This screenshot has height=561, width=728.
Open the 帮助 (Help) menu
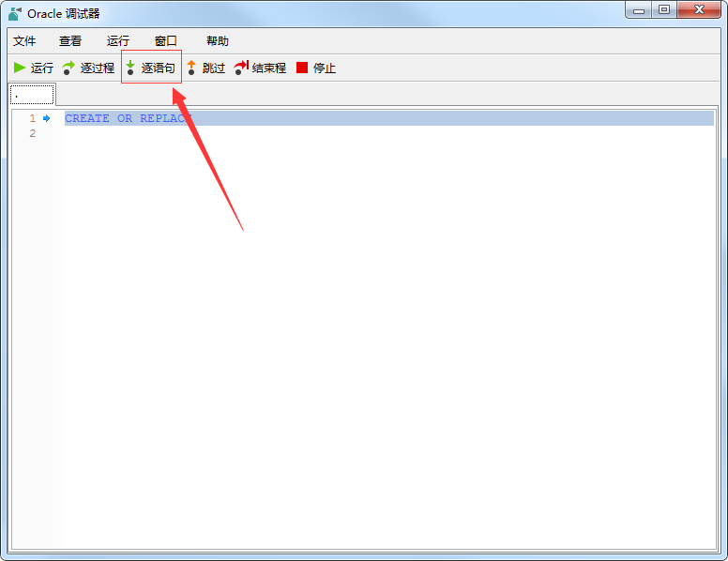(x=218, y=41)
